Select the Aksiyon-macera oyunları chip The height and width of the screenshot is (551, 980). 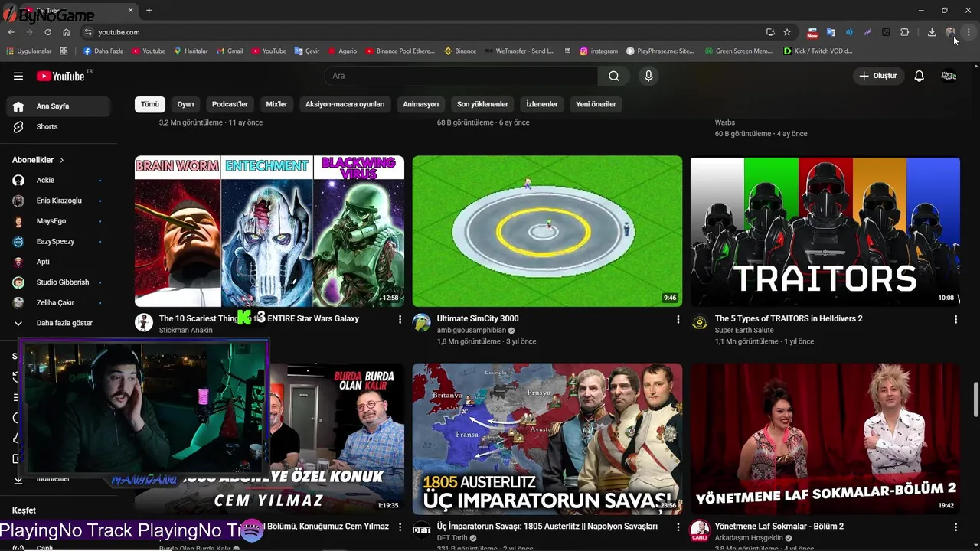coord(345,104)
